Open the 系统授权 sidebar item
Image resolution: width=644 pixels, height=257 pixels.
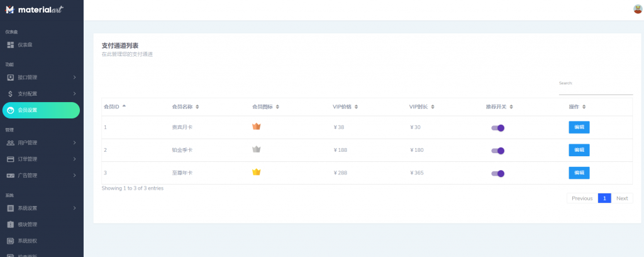41,241
